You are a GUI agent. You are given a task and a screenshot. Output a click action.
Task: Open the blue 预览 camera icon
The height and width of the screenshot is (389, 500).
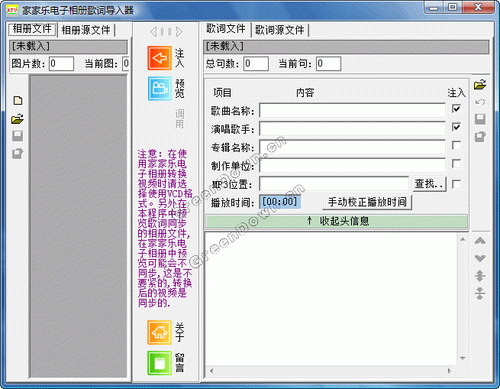[160, 88]
